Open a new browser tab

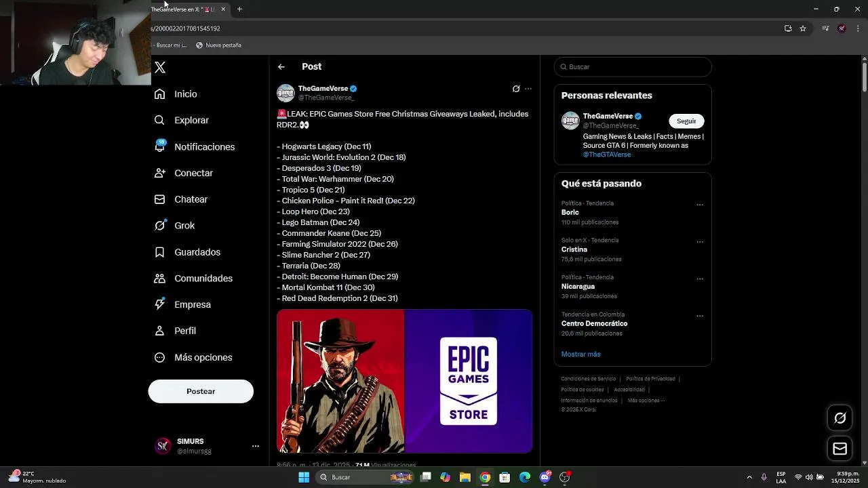(x=239, y=9)
